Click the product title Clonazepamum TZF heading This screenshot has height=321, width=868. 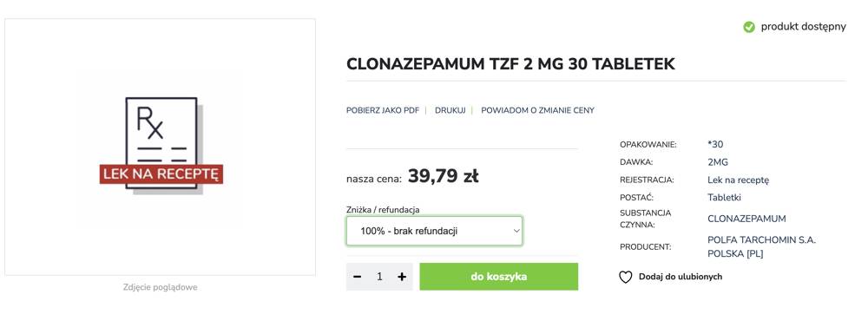(x=510, y=64)
